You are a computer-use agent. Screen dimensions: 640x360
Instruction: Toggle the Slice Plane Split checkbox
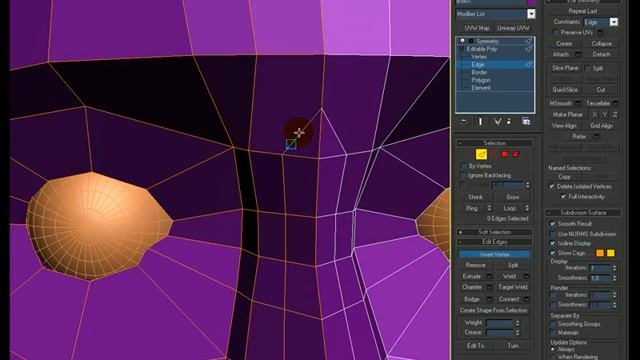[x=588, y=68]
